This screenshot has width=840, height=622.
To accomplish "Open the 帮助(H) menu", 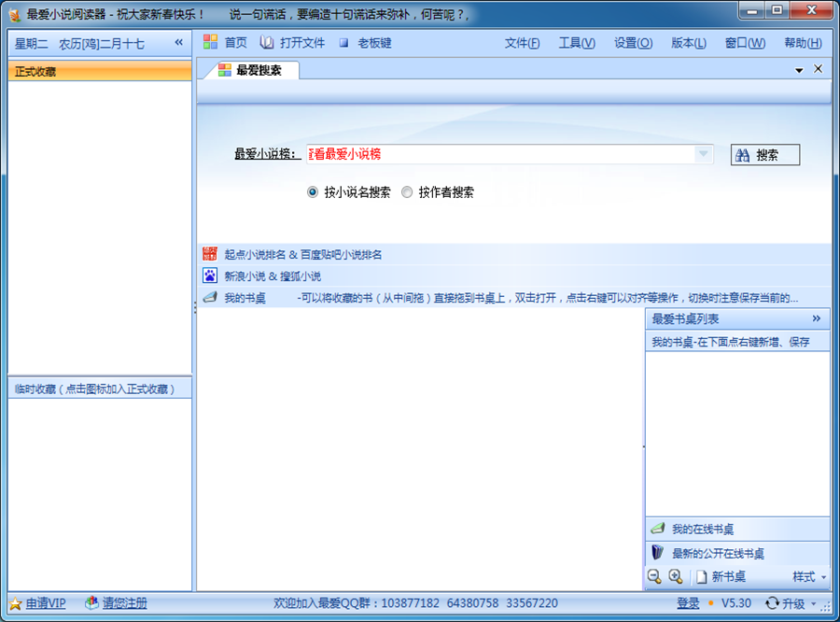I will click(803, 43).
